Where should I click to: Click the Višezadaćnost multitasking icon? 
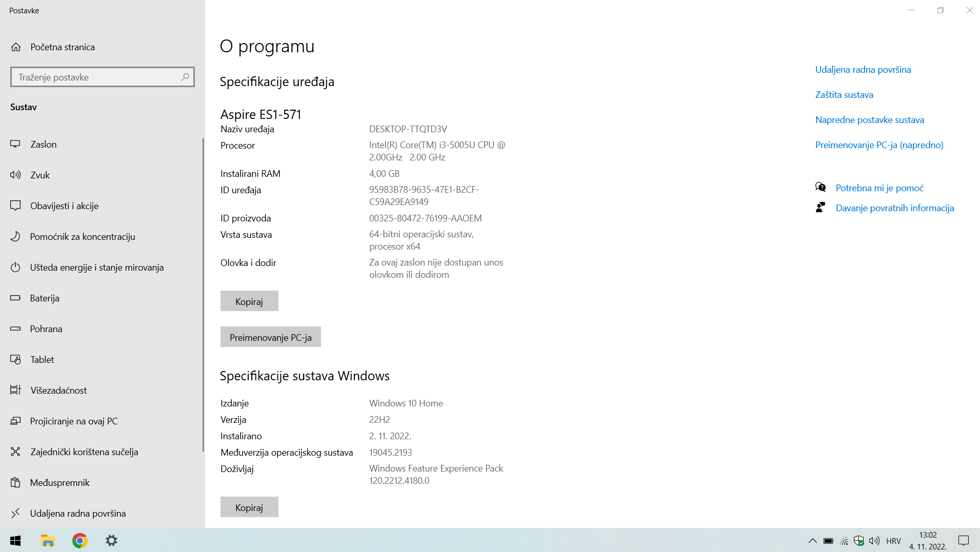click(15, 391)
